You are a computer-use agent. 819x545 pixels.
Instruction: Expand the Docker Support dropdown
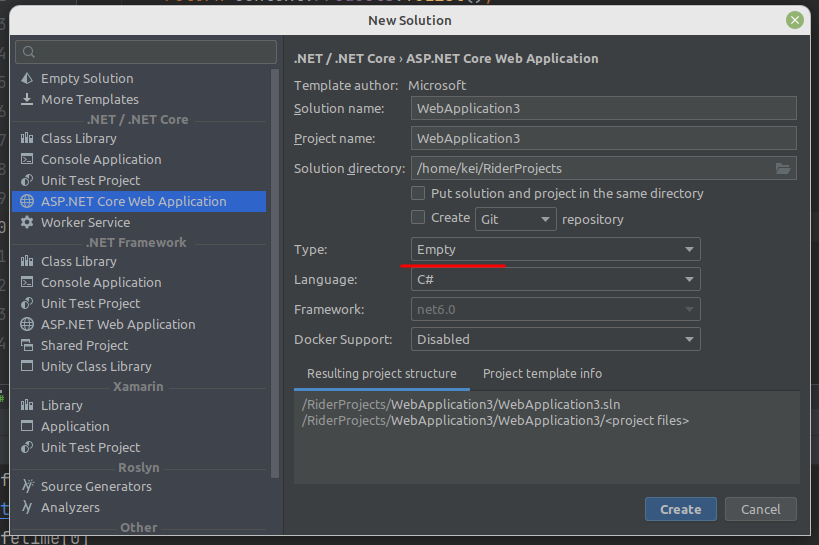555,339
